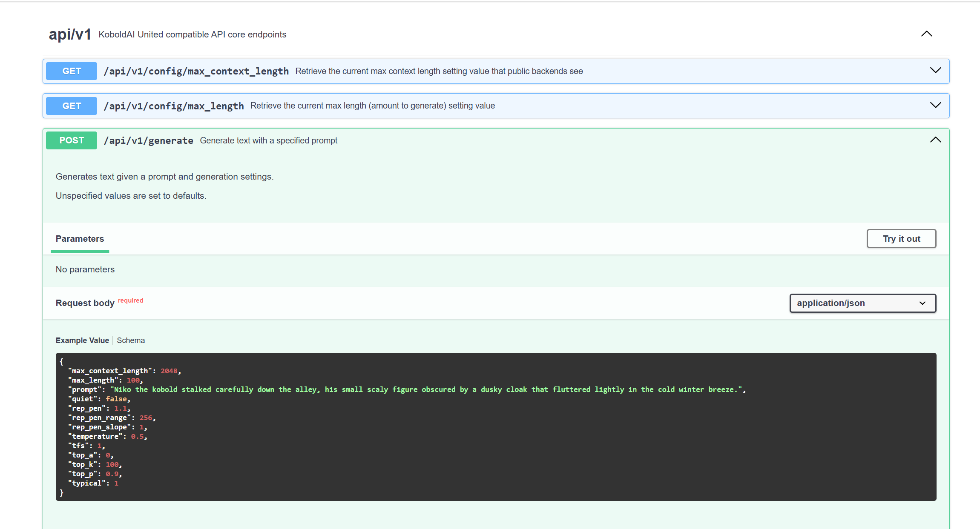Click the "max_length": 100 line
The height and width of the screenshot is (529, 980).
click(105, 380)
